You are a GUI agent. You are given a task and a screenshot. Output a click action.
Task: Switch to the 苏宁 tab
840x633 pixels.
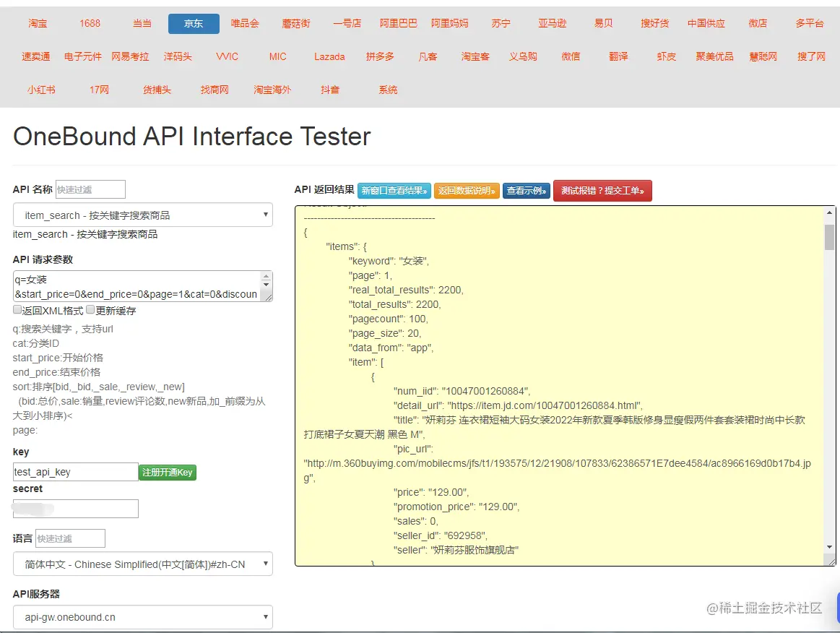501,24
